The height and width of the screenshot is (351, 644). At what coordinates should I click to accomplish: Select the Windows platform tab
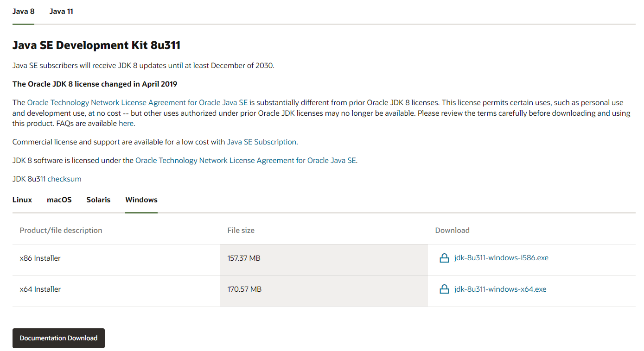(141, 200)
